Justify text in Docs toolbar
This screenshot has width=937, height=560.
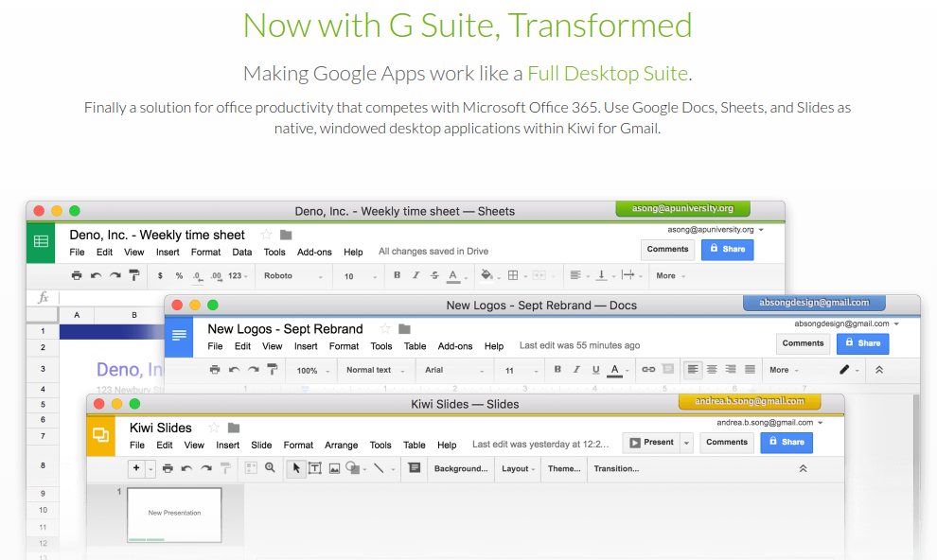pyautogui.click(x=750, y=370)
